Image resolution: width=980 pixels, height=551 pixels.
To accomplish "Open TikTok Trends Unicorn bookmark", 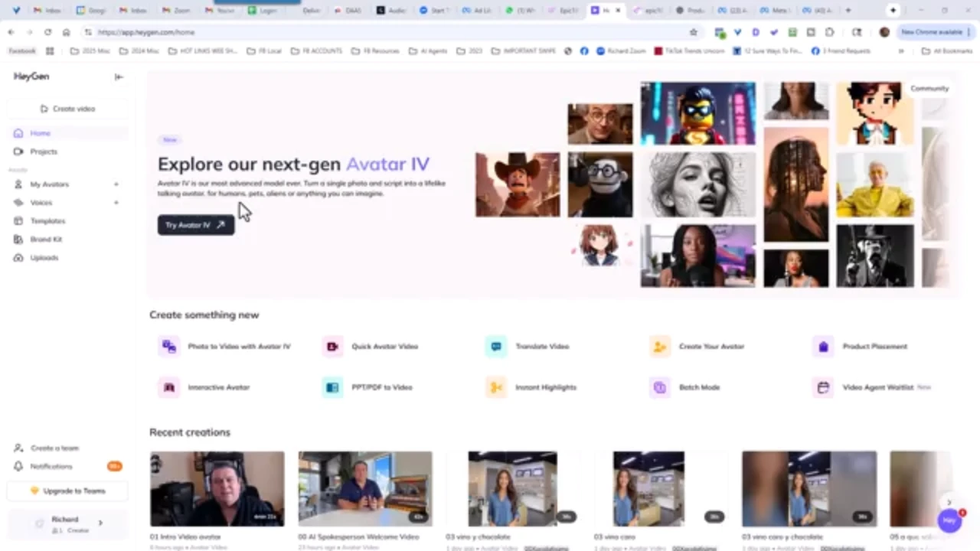I will [691, 51].
